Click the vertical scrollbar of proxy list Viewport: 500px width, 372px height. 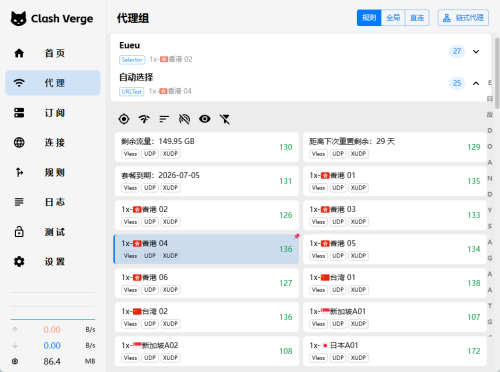[x=497, y=73]
